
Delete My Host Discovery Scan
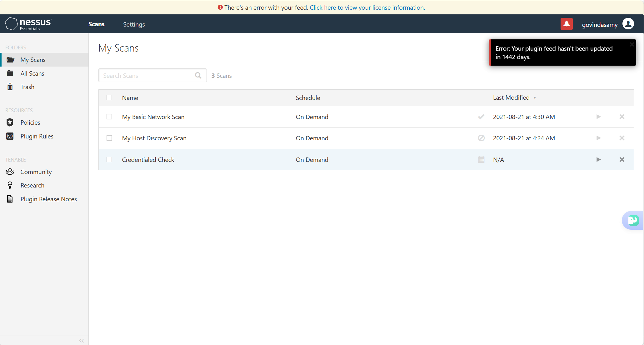coord(622,138)
